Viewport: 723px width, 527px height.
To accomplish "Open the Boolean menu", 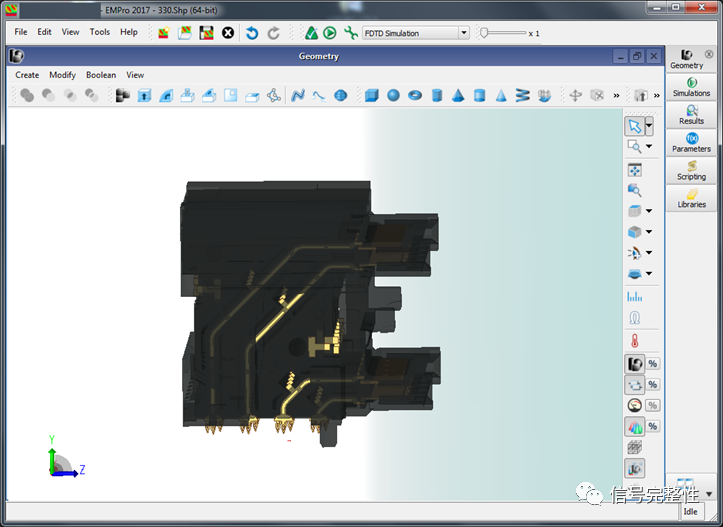I will [x=101, y=75].
